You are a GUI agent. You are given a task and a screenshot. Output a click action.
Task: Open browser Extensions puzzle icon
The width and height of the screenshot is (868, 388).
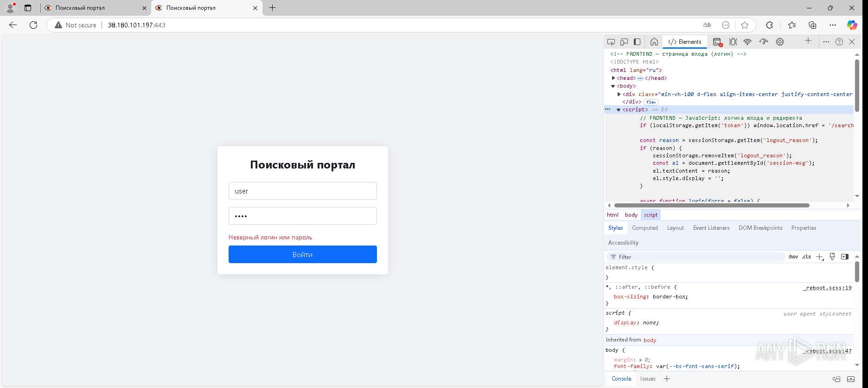pos(769,25)
